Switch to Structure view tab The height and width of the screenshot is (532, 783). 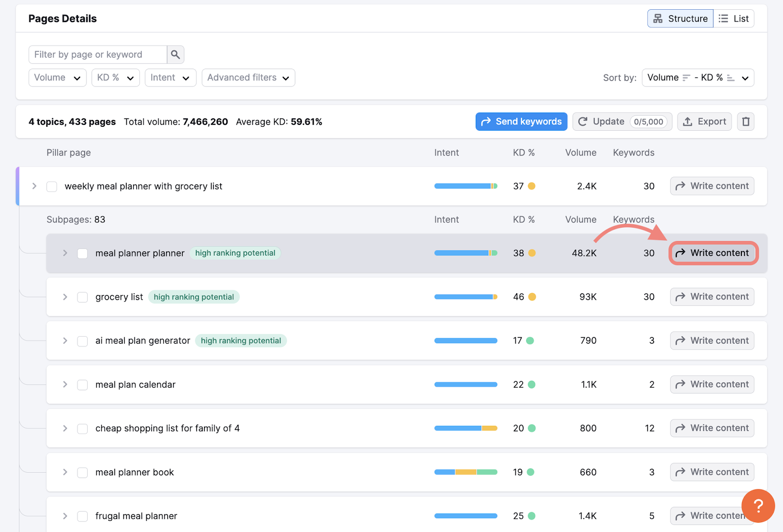point(680,19)
